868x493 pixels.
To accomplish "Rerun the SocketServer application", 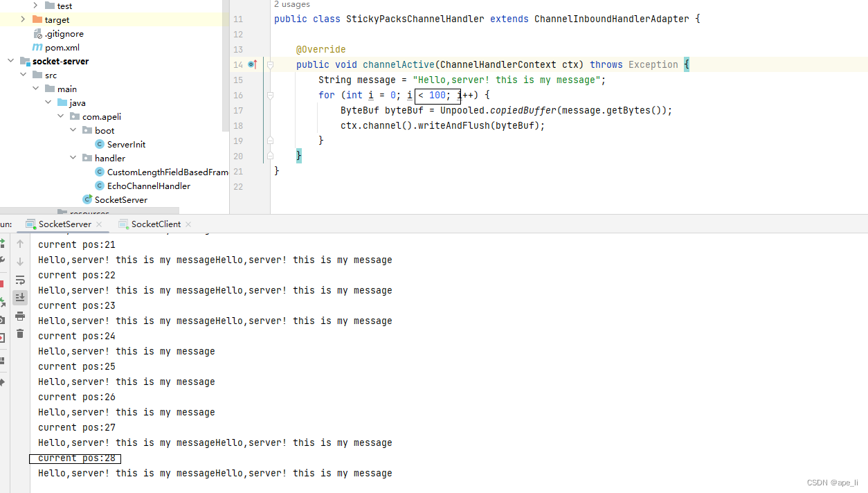I will 3,244.
